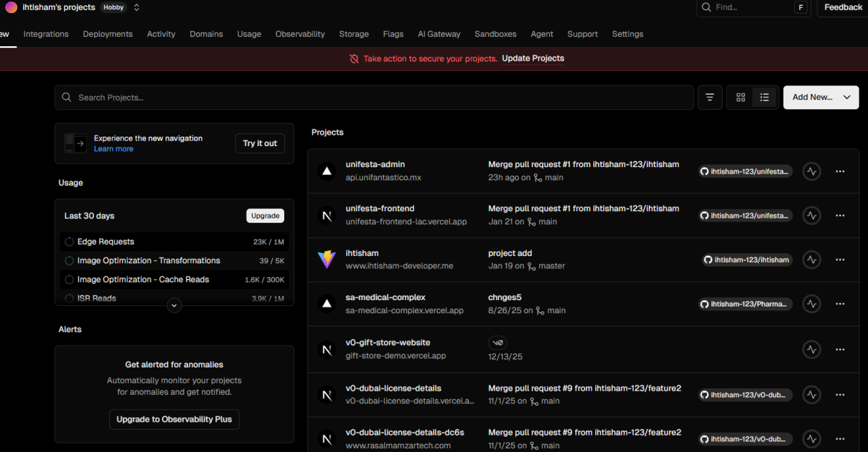868x452 pixels.
Task: Open more options for sa-medical-complex
Action: pyautogui.click(x=840, y=304)
